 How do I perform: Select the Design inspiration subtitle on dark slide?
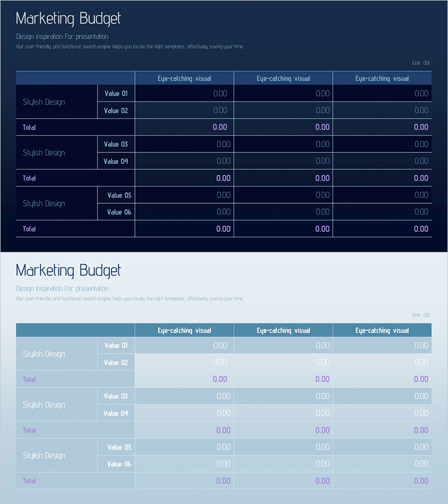click(x=62, y=36)
